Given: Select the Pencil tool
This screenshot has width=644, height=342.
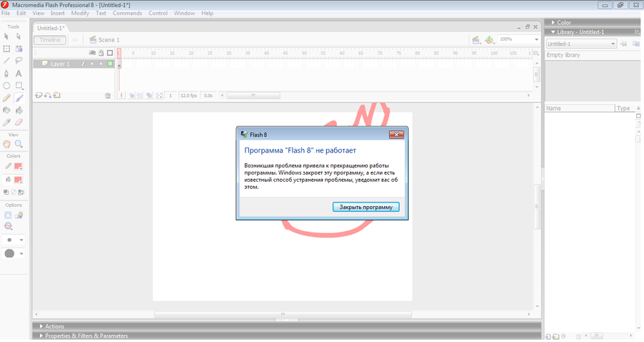Looking at the screenshot, I should 6,98.
